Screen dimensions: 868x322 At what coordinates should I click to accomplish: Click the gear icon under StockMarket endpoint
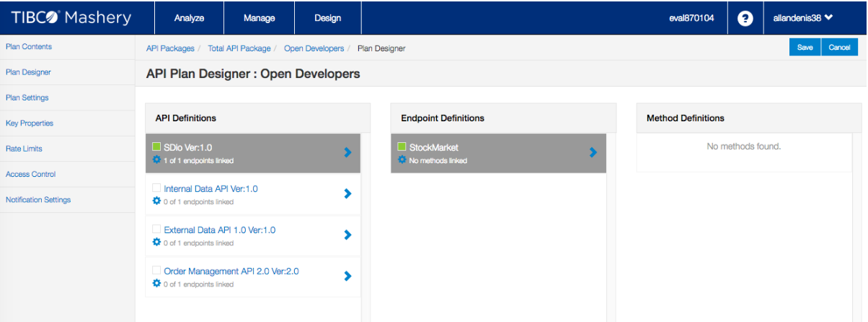coord(402,160)
